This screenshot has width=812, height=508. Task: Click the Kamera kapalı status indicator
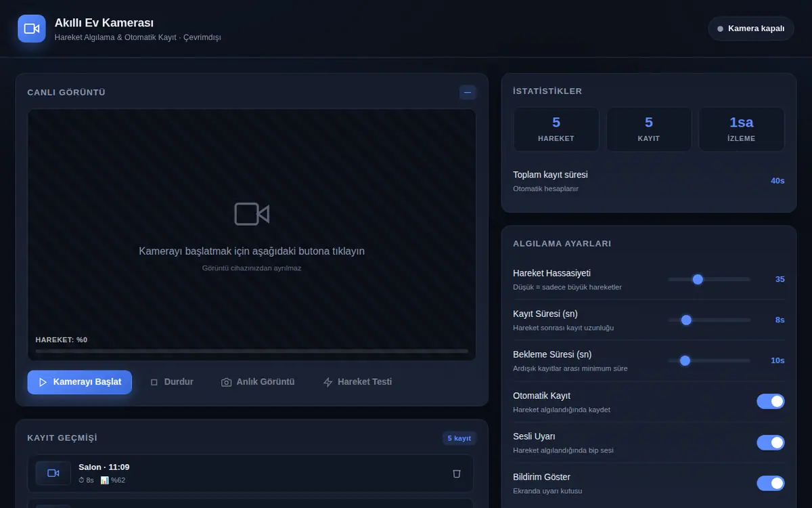[x=751, y=28]
